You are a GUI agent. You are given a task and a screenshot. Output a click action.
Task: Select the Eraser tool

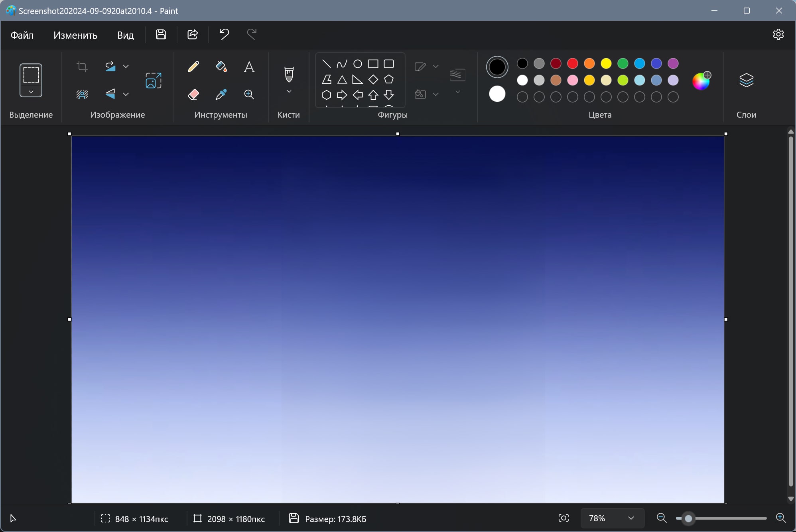pos(193,95)
